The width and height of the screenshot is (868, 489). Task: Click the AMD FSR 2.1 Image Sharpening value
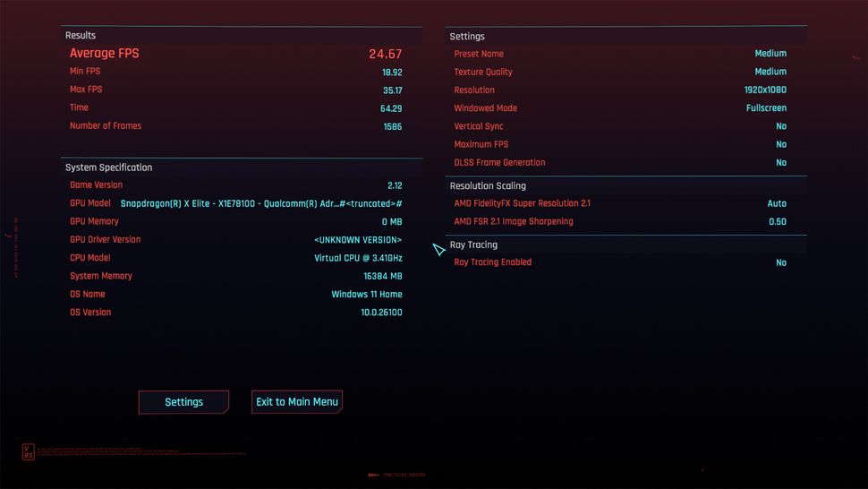click(777, 222)
